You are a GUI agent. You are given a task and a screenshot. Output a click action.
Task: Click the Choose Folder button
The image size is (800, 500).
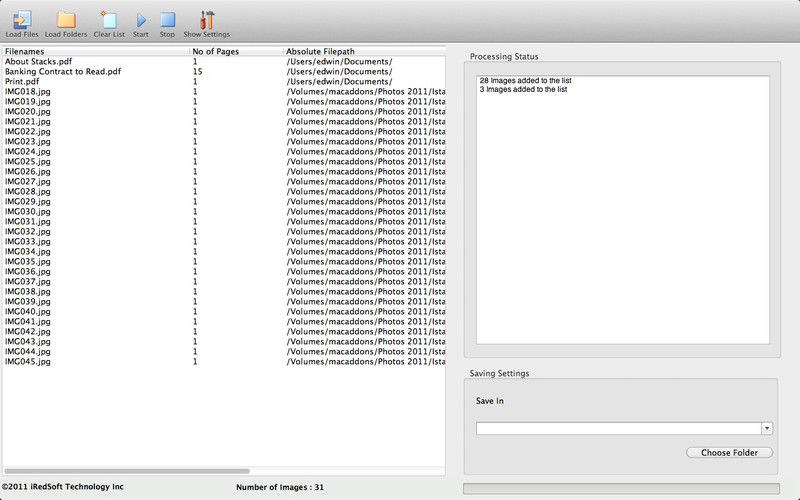pos(730,453)
